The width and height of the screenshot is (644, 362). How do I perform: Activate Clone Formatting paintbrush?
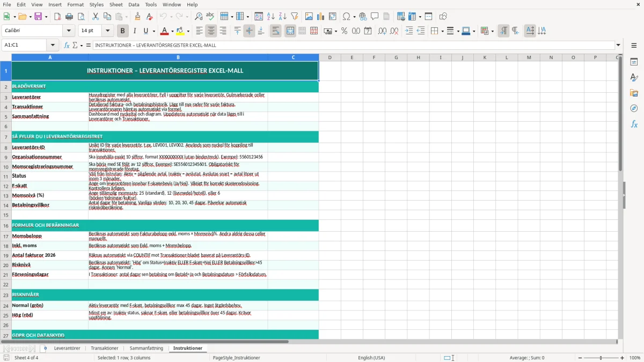coord(137,17)
